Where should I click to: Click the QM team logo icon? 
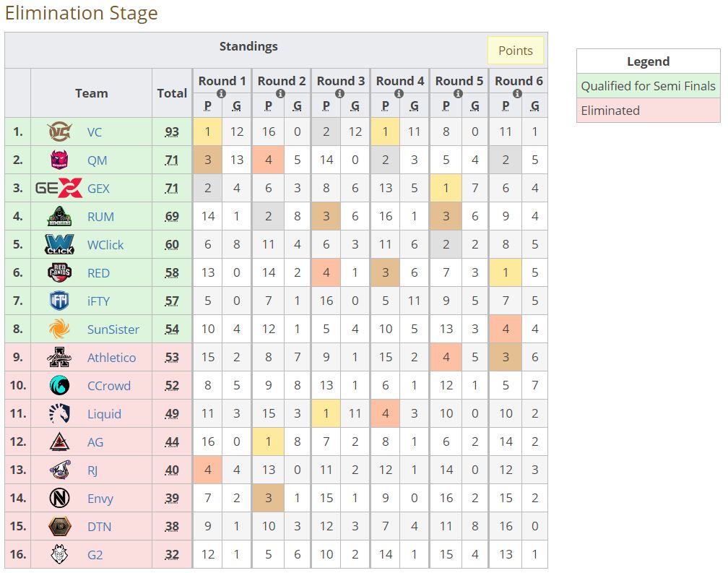59,160
